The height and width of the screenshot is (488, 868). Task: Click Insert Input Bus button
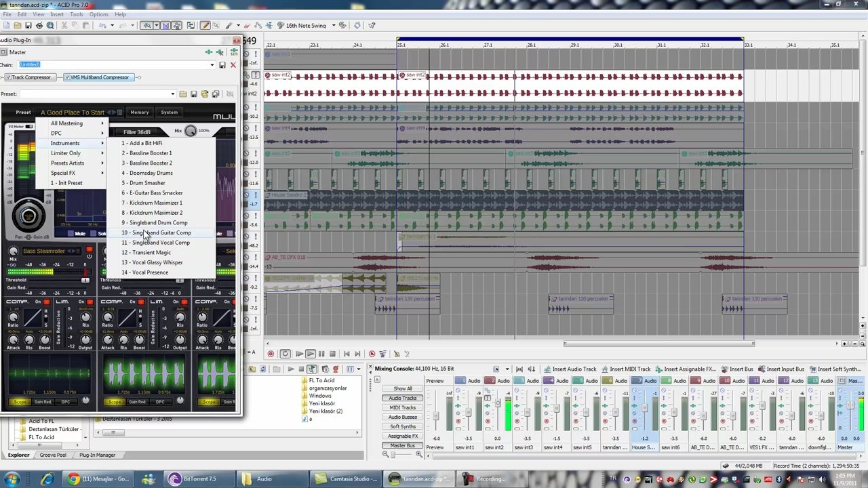coord(781,369)
